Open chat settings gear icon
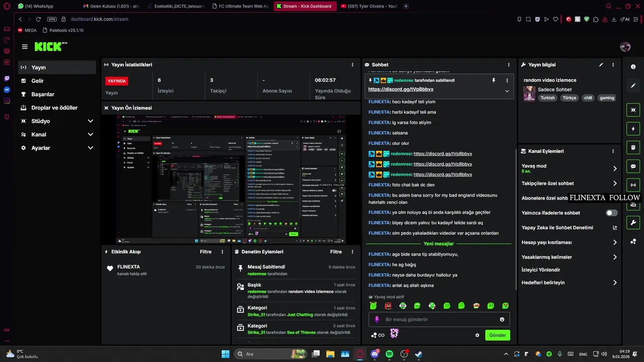This screenshot has height=362, width=644. [x=477, y=335]
